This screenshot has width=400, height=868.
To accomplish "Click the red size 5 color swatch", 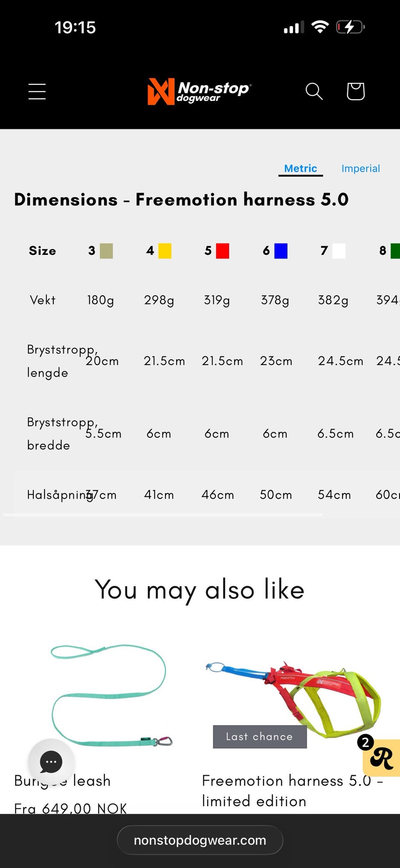I will tap(223, 251).
